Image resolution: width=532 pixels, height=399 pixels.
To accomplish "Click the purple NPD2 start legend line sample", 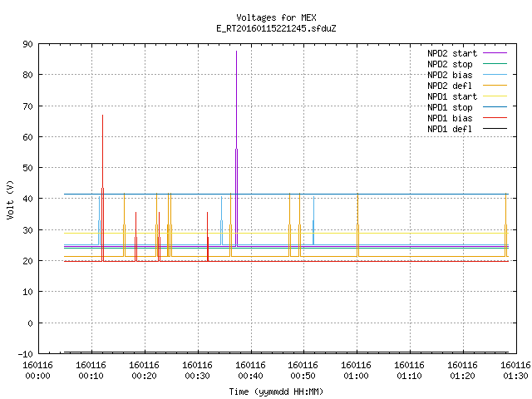I will pyautogui.click(x=495, y=53).
